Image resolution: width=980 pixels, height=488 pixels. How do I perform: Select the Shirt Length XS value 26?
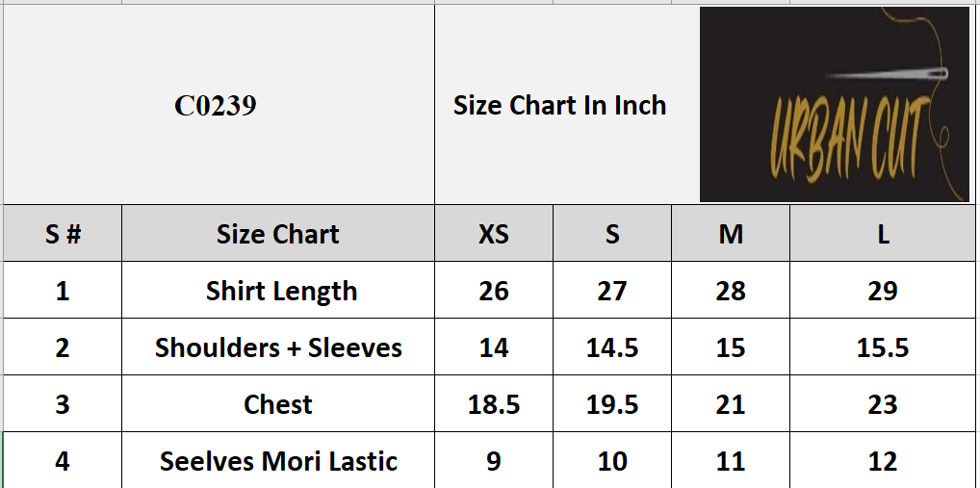click(494, 291)
